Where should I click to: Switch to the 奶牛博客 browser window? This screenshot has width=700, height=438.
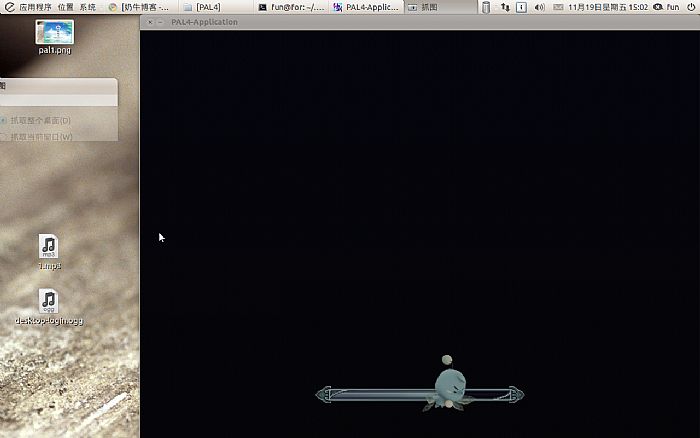pyautogui.click(x=146, y=6)
